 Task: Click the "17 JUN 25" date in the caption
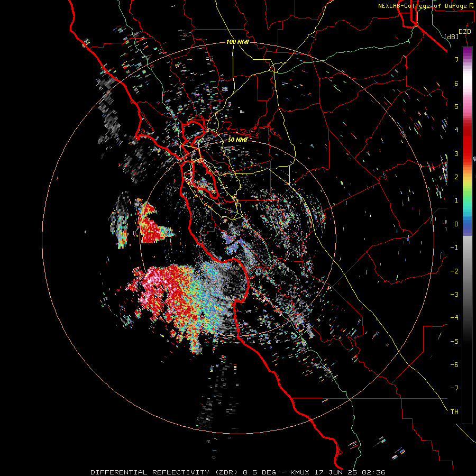pyautogui.click(x=336, y=472)
